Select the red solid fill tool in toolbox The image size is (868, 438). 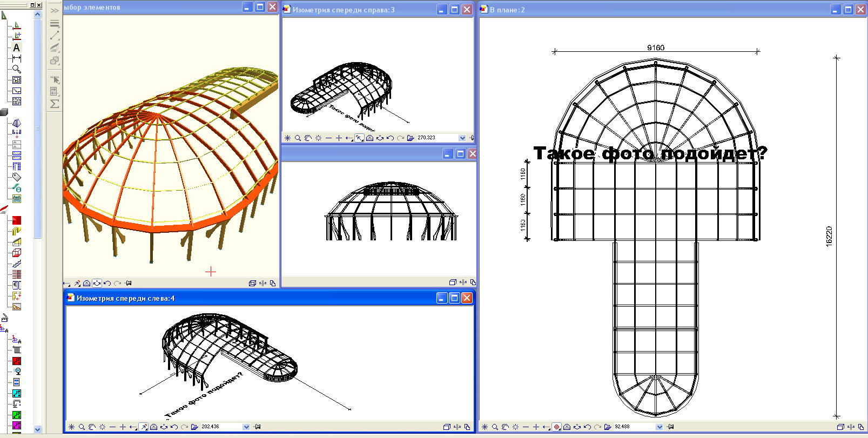click(16, 220)
